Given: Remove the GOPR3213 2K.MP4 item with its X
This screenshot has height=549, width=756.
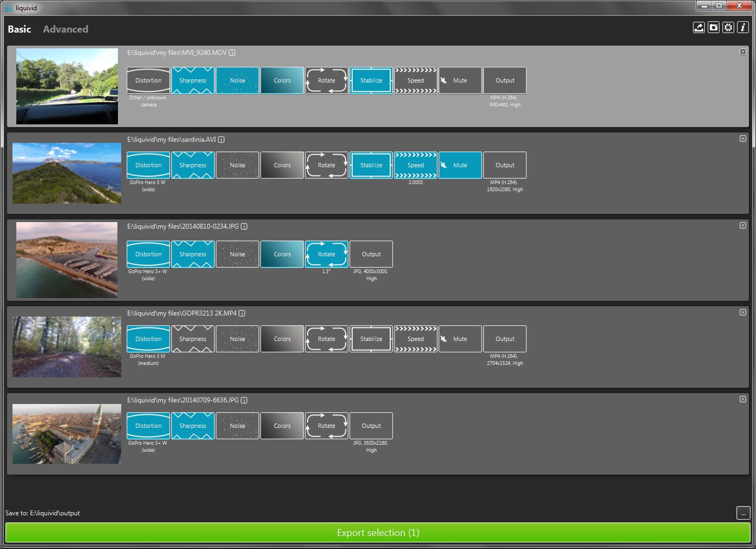Looking at the screenshot, I should [742, 312].
